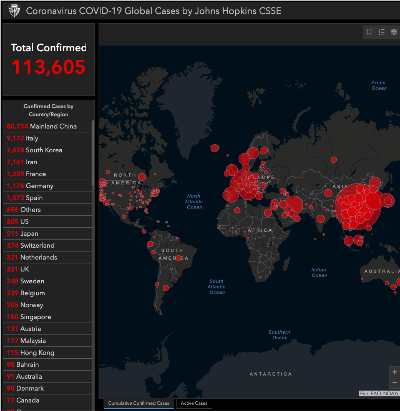This screenshot has height=411, width=400.
Task: Select the Australia row with 91 cases
Action: 47,377
